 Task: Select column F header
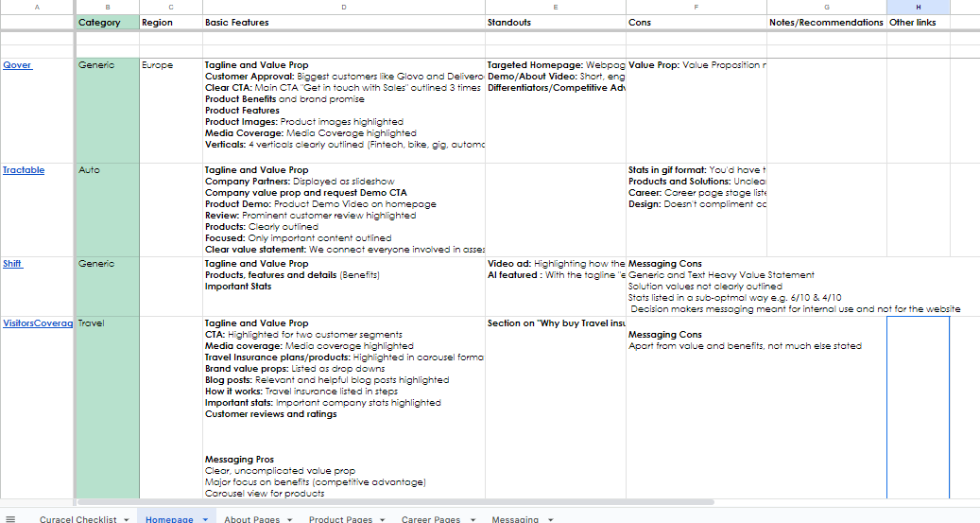[696, 7]
